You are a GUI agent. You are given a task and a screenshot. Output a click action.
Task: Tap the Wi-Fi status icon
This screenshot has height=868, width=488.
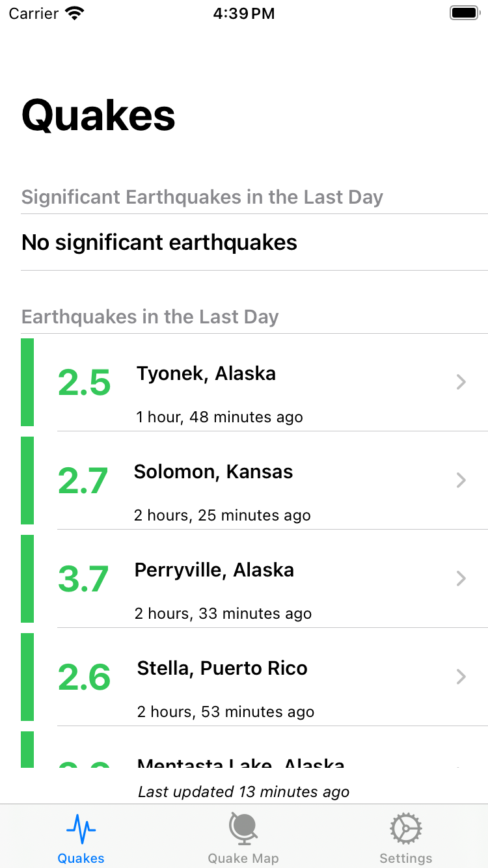click(75, 13)
